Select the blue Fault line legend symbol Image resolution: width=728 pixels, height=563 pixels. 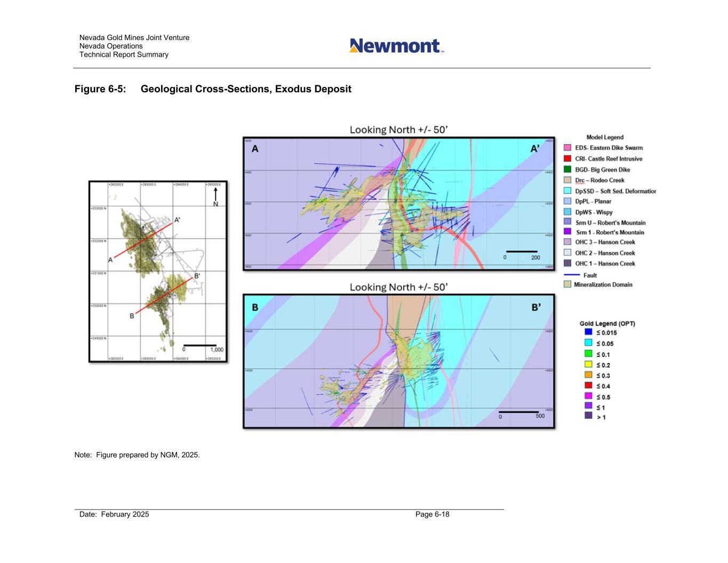571,275
